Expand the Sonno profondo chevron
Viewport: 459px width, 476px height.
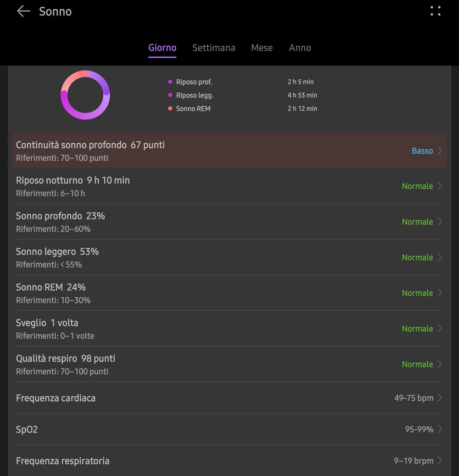[440, 222]
